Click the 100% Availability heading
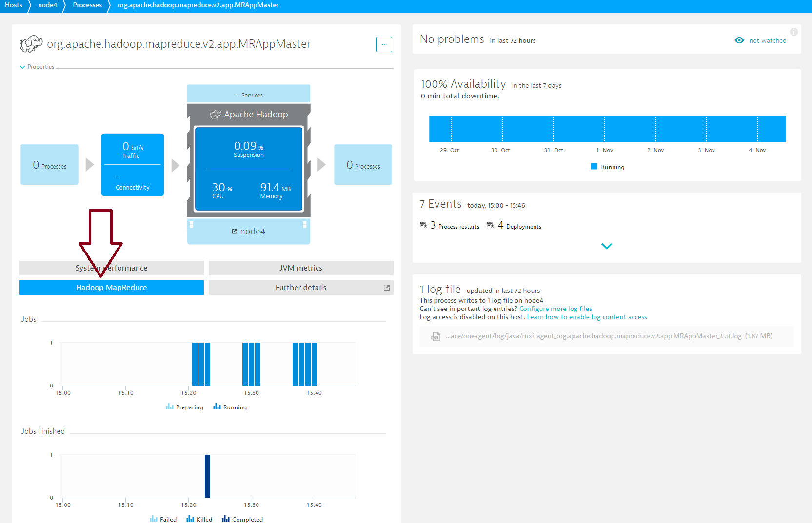 (463, 84)
